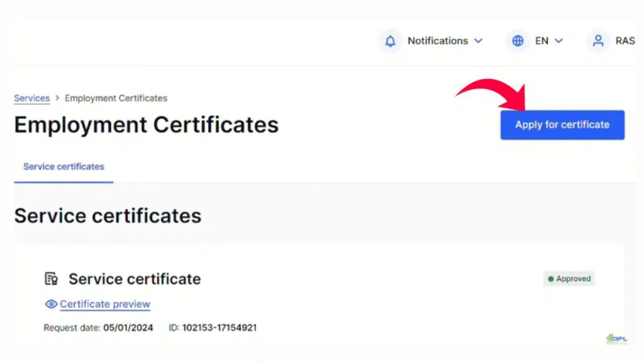Screen dimensions: 644x362
Task: Click the Apply for certificate button
Action: click(x=562, y=124)
